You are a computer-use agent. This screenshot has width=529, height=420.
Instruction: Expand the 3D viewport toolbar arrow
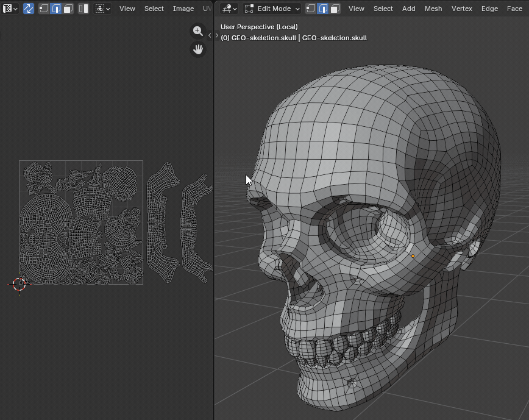[217, 35]
